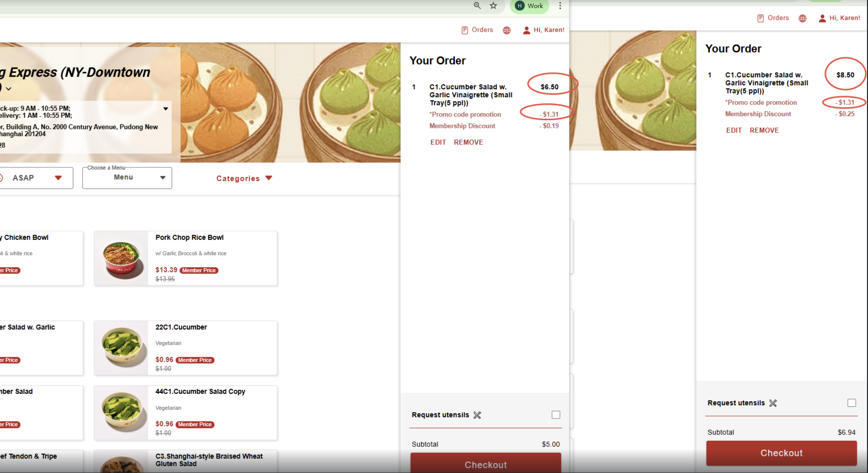Click the Pork Chop Rice Bowl title
The width and height of the screenshot is (868, 473).
pos(189,237)
